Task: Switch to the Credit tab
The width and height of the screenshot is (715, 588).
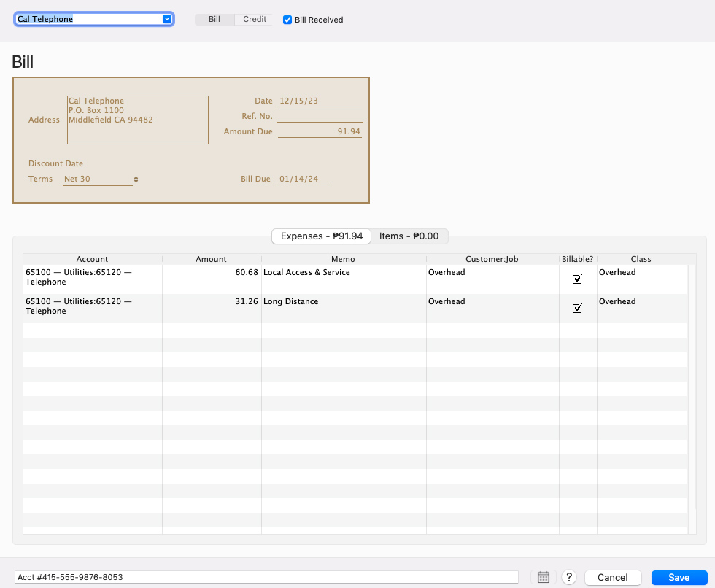Action: 253,20
